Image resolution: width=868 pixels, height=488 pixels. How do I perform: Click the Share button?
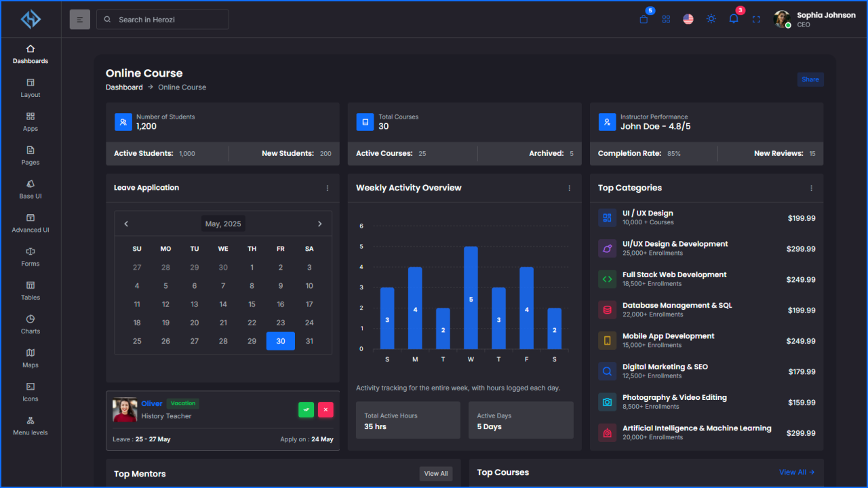click(810, 79)
